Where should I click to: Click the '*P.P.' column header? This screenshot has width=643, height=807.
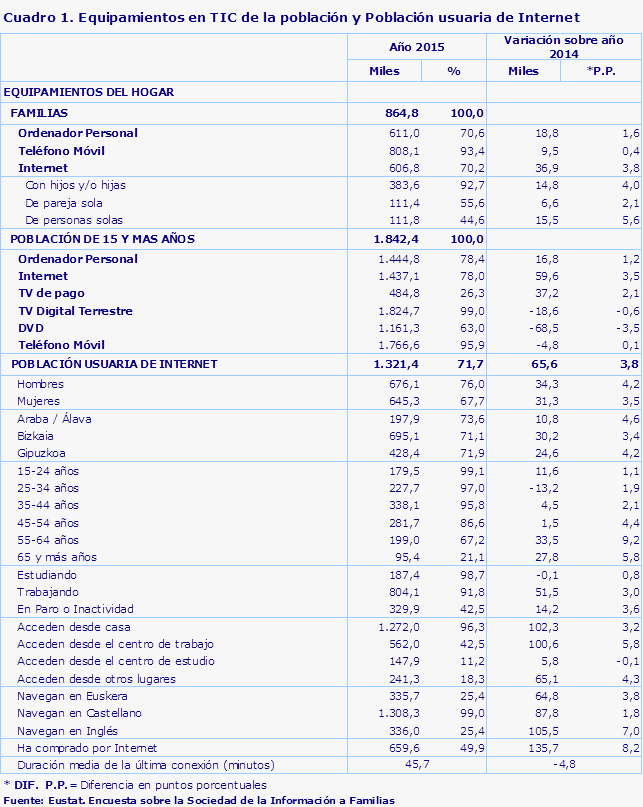pos(601,71)
